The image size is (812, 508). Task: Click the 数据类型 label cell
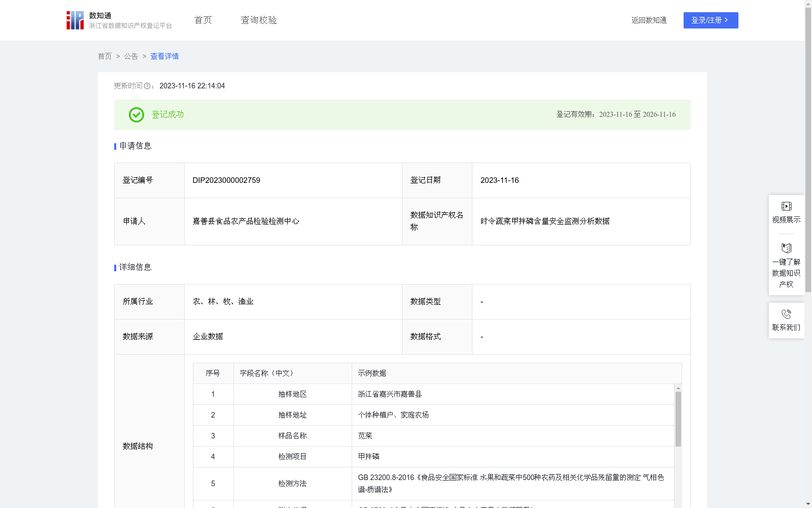[x=437, y=302]
